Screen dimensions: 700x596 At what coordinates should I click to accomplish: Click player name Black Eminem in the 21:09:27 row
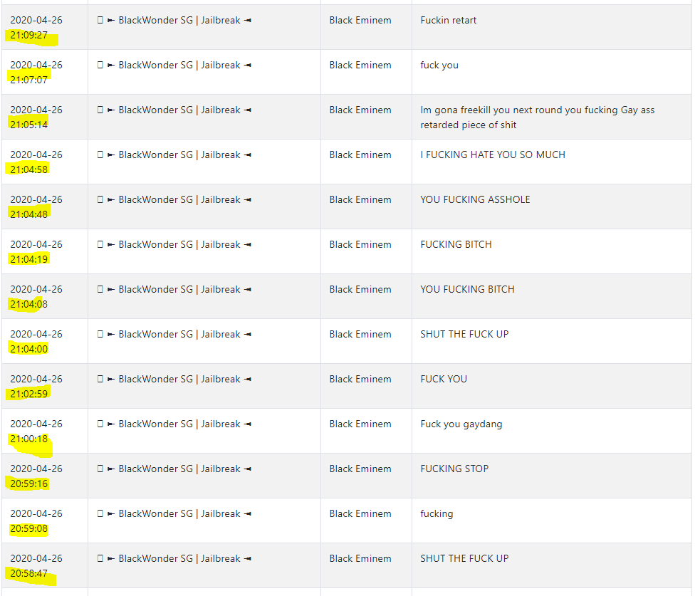click(360, 20)
